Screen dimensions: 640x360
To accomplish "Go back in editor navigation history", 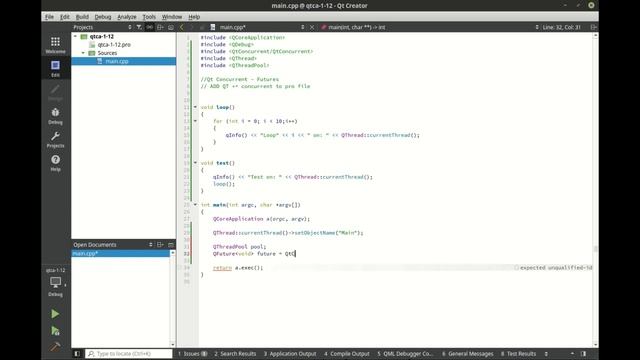I will [182, 27].
